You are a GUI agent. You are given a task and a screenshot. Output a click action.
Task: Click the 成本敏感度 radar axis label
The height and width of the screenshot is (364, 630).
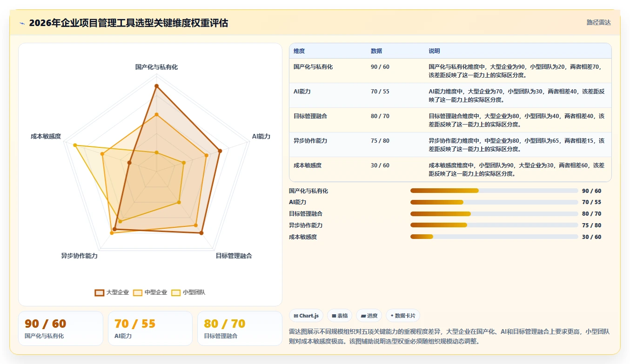(46, 136)
